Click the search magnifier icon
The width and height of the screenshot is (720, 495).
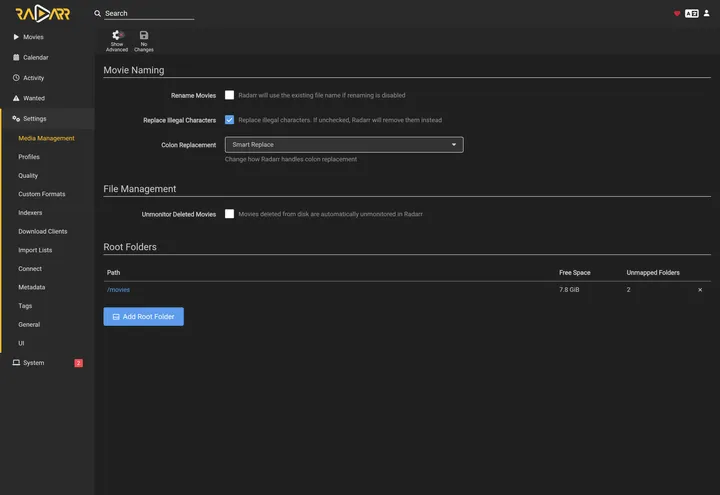click(97, 13)
